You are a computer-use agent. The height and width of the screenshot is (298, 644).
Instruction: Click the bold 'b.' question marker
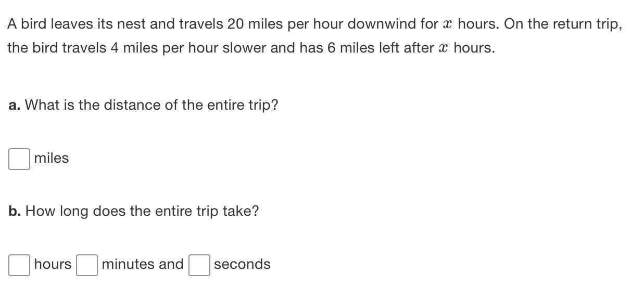click(x=15, y=211)
